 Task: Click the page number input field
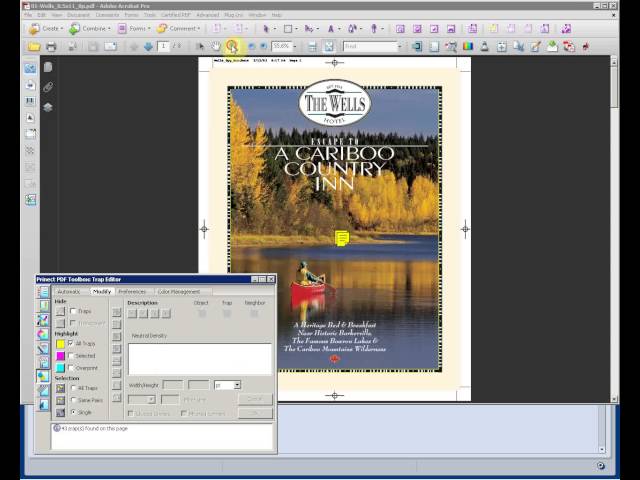click(x=164, y=46)
